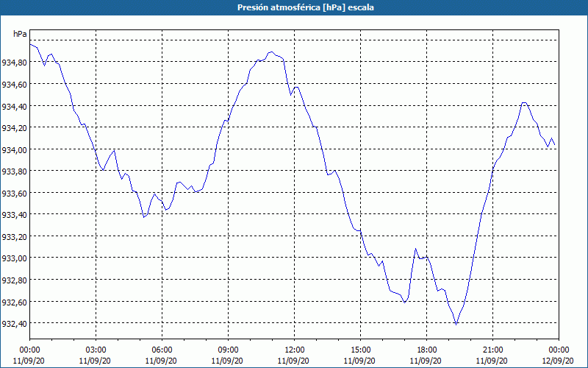The image size is (588, 368).
Task: Click the 933,20 y-axis value
Action: point(15,236)
